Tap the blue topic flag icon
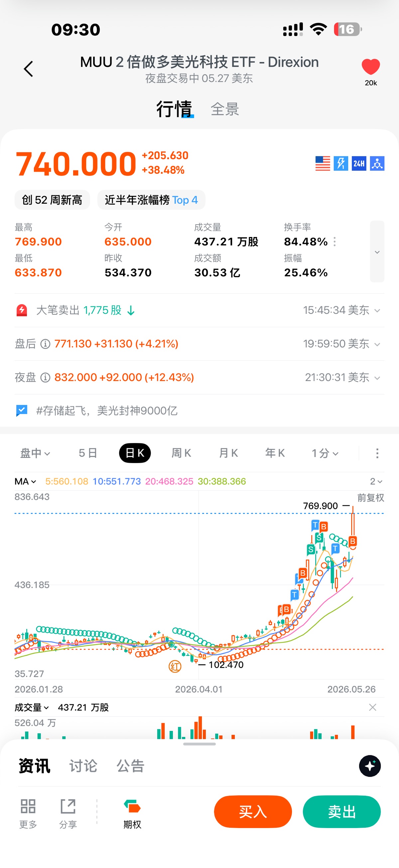Viewport: 399px width, 868px height. point(22,411)
